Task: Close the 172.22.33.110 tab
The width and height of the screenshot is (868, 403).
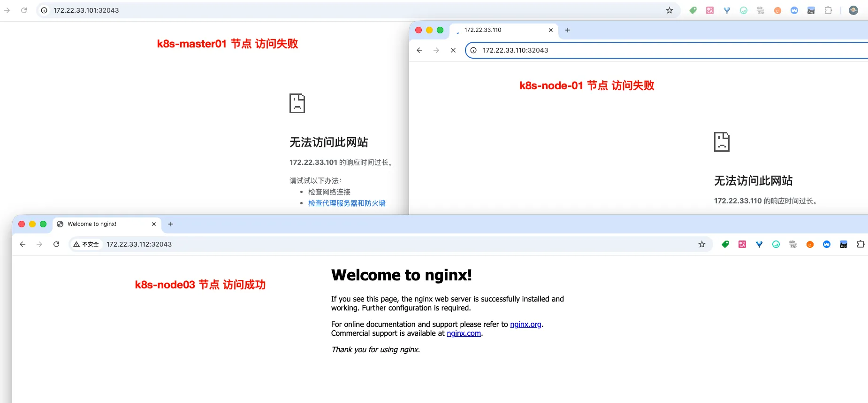Action: [x=551, y=30]
